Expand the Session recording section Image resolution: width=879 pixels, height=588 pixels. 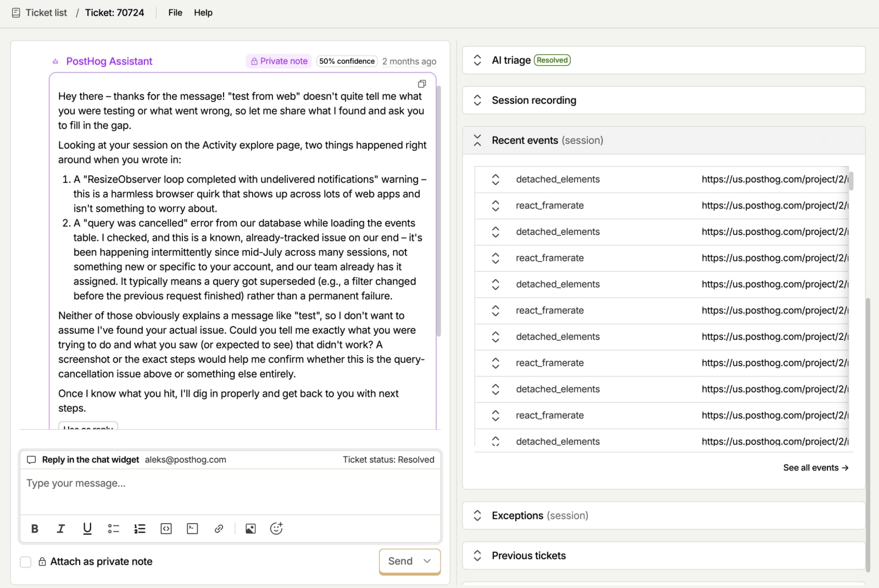click(477, 100)
